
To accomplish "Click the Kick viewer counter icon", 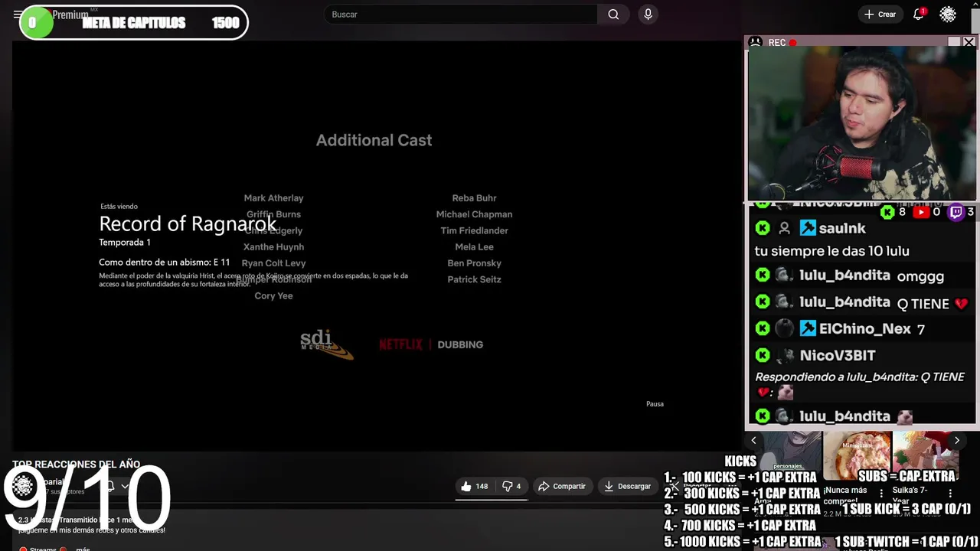I will (887, 212).
